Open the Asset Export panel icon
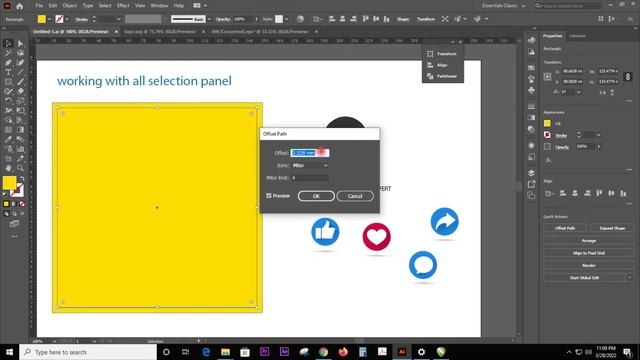Image resolution: width=640 pixels, height=360 pixels. pos(531,184)
